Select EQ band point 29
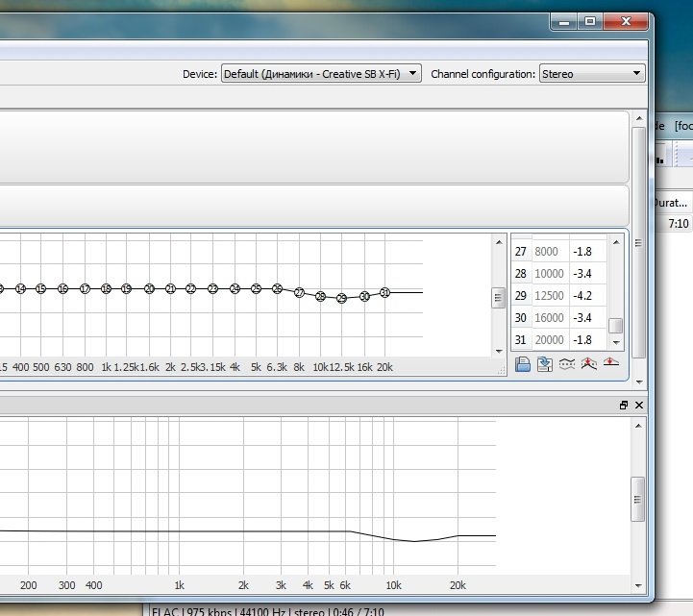 click(341, 298)
